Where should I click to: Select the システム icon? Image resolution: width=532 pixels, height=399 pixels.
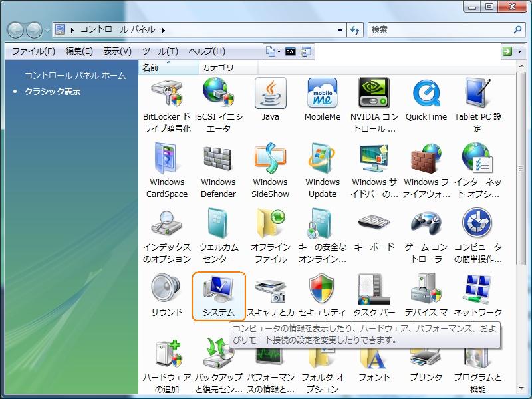(219, 296)
